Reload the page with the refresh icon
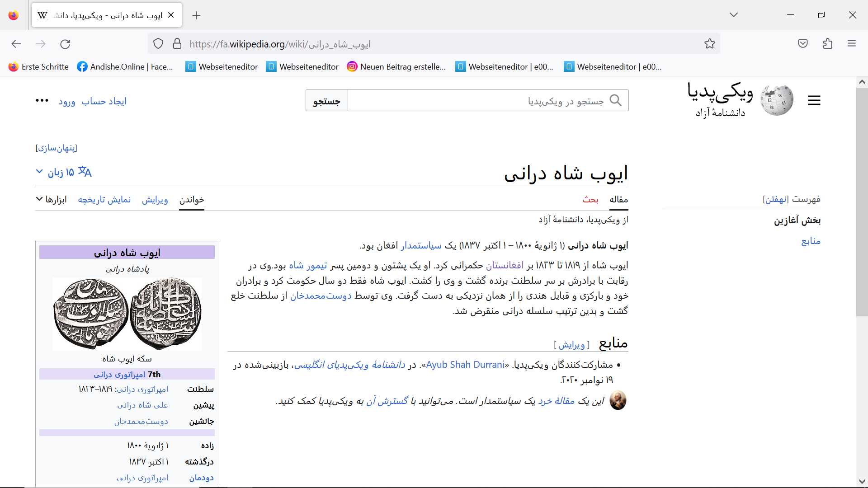868x488 pixels. (x=65, y=44)
